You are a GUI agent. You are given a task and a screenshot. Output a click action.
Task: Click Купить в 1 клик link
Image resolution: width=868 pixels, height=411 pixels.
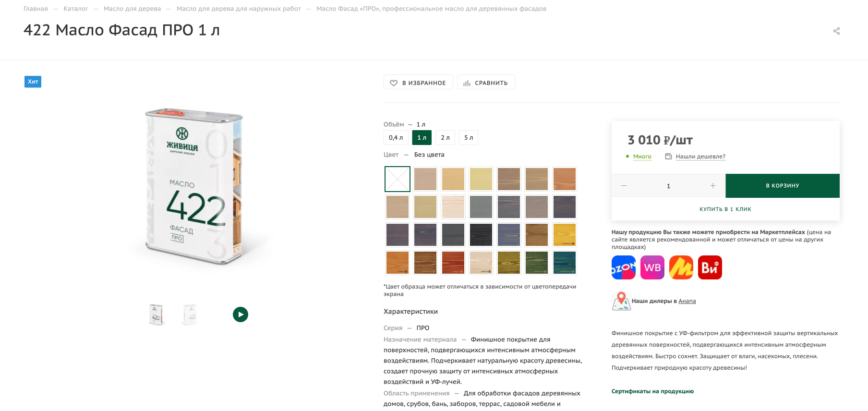click(725, 209)
